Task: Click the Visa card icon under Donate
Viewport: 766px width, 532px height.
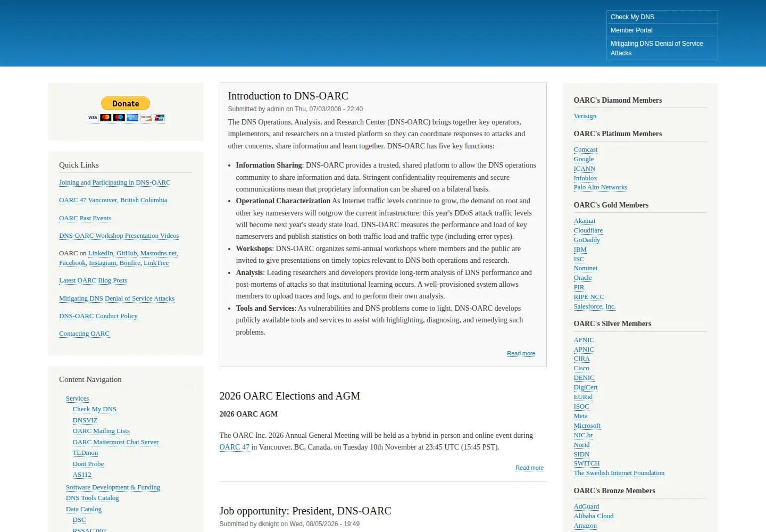Action: click(93, 118)
